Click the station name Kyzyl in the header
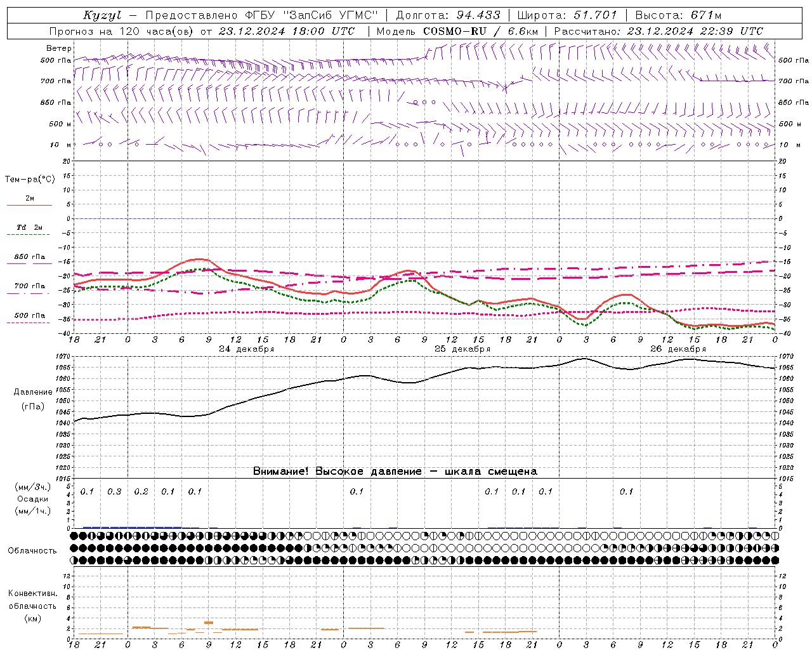Screen dimensions: 812x650 (102, 15)
